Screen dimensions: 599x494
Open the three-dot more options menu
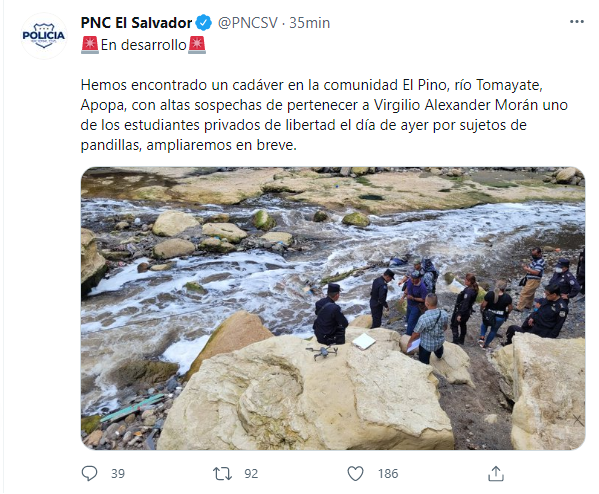point(576,22)
